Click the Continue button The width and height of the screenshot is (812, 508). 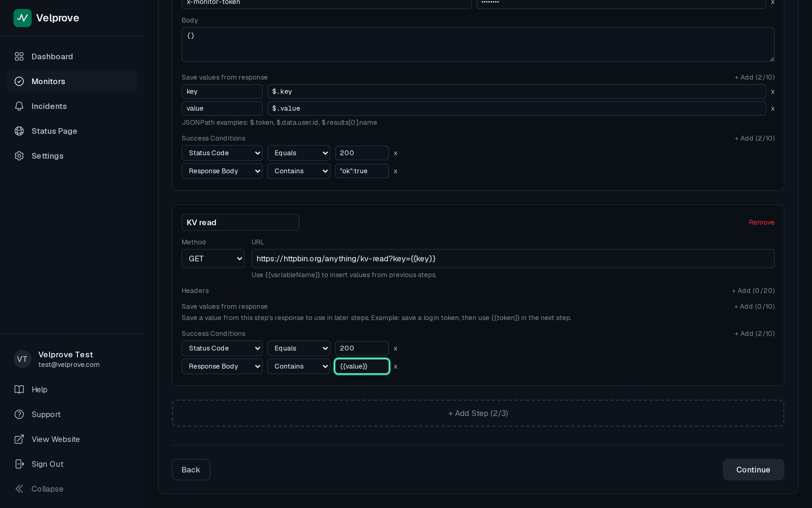[x=753, y=470]
